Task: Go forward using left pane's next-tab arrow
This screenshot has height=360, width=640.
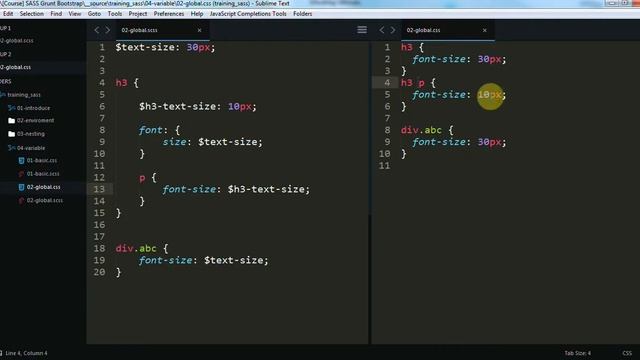Action: [x=108, y=30]
